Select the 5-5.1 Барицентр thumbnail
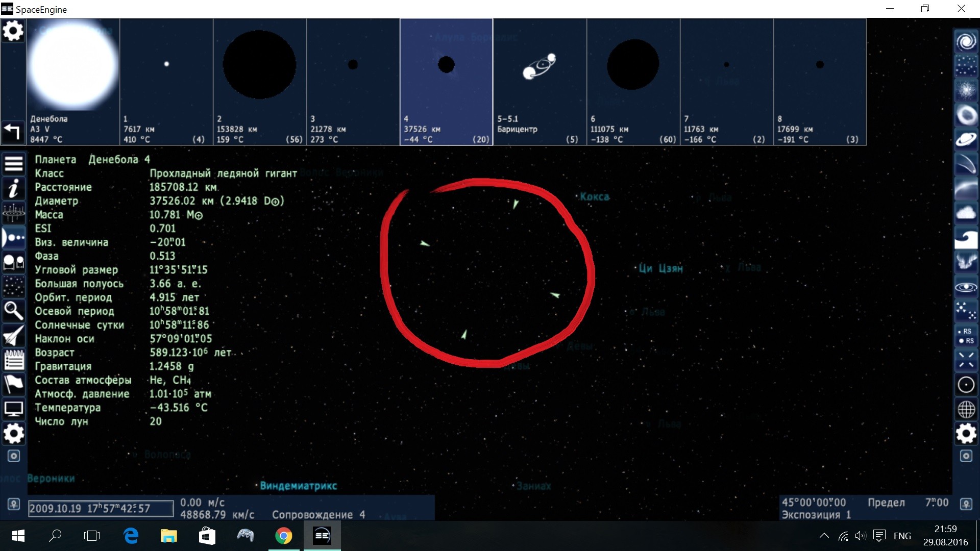980x551 pixels. pyautogui.click(x=540, y=82)
